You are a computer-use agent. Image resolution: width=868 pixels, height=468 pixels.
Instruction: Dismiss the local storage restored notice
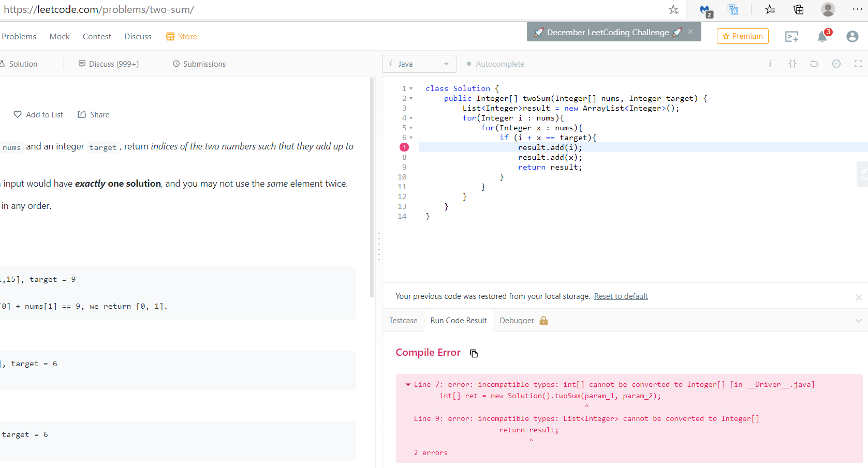tap(859, 297)
